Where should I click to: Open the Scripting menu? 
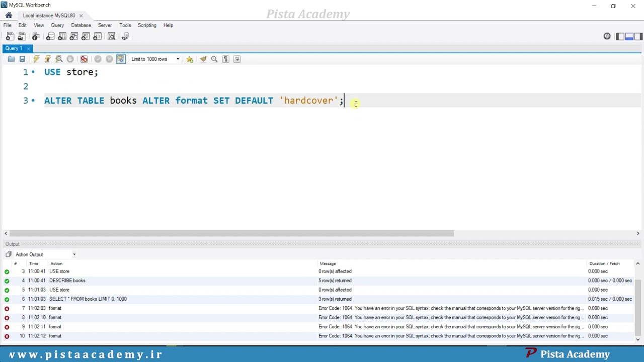point(147,25)
